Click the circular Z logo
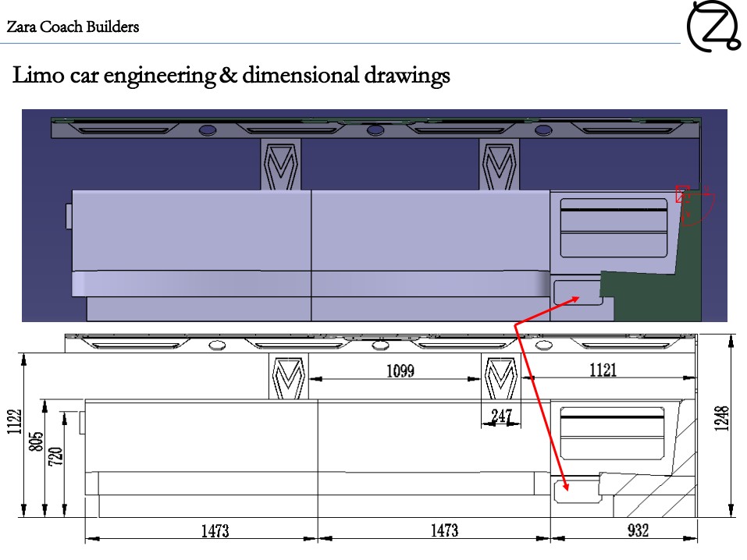The width and height of the screenshot is (747, 560). 714,26
